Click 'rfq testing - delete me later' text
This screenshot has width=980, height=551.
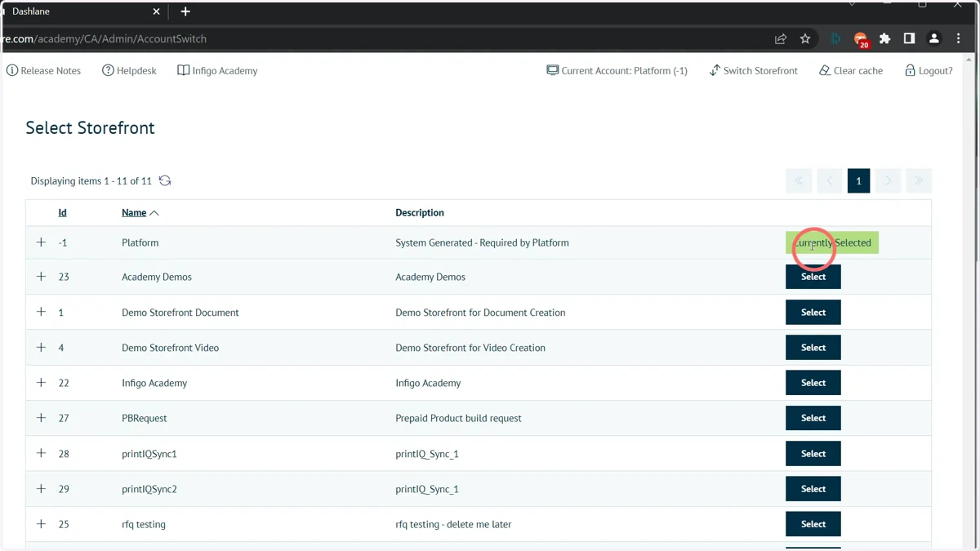point(453,524)
